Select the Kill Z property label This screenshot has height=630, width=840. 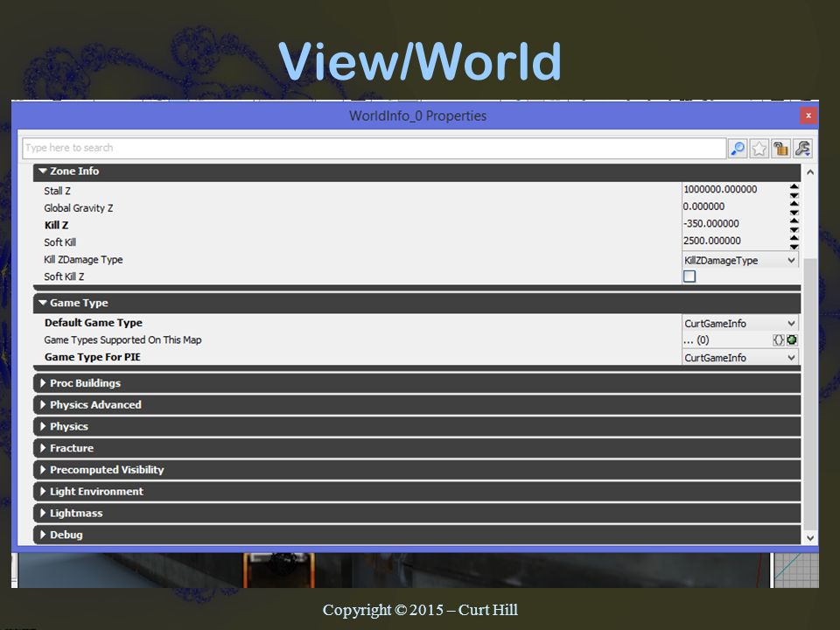pyautogui.click(x=56, y=225)
